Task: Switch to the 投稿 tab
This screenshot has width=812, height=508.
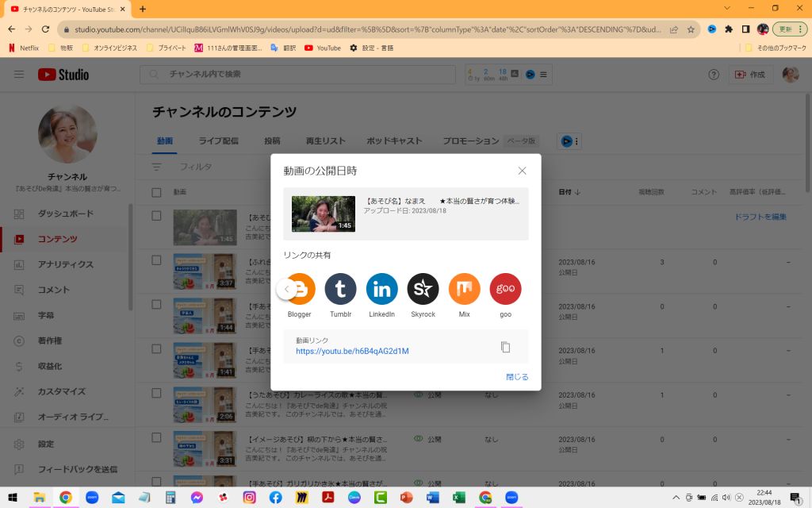Action: pyautogui.click(x=272, y=141)
